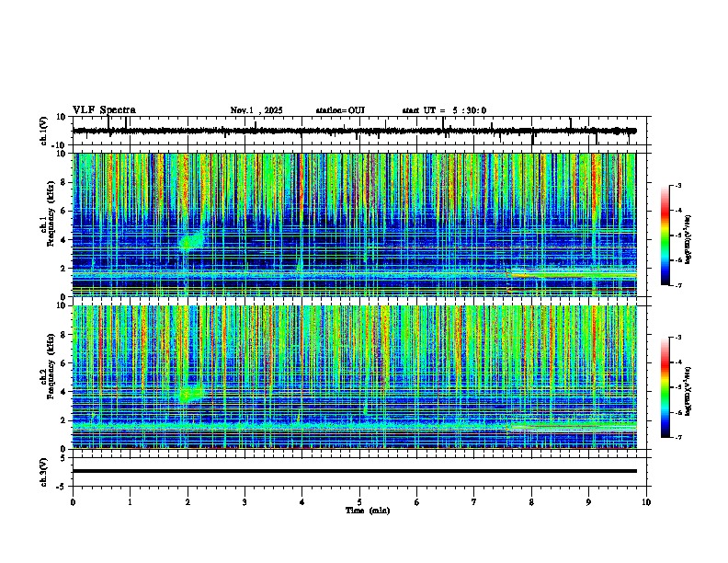Viewport: 728px width, 563px height.
Task: Click the log(PSD) label beside ch.2 color bar
Action: (x=688, y=391)
